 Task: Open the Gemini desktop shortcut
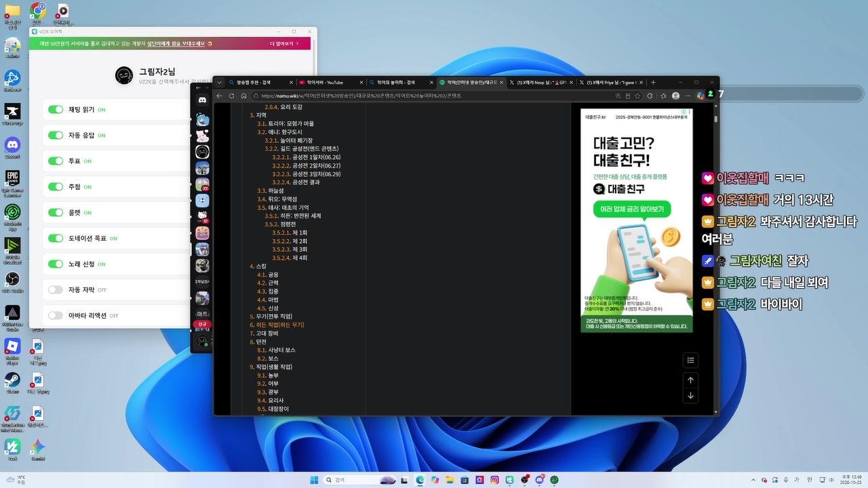37,449
